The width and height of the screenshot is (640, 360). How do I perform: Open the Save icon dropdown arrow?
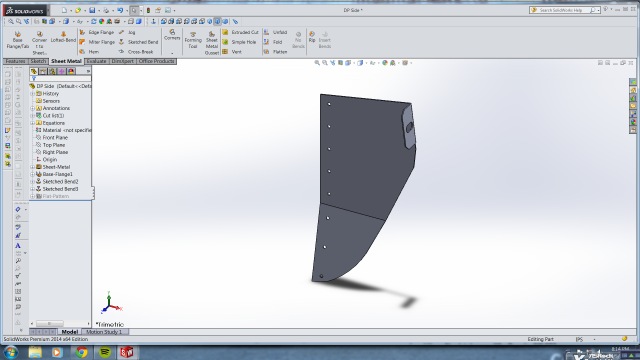98,11
